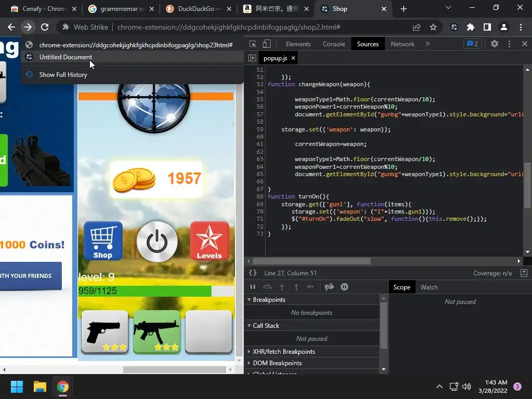
Task: Click the Step over debugger button
Action: pyautogui.click(x=268, y=287)
